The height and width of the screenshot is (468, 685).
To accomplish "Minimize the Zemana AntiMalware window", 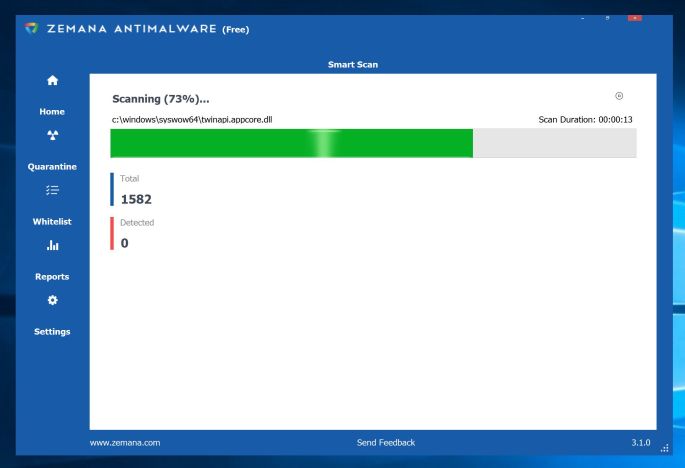I will click(583, 18).
